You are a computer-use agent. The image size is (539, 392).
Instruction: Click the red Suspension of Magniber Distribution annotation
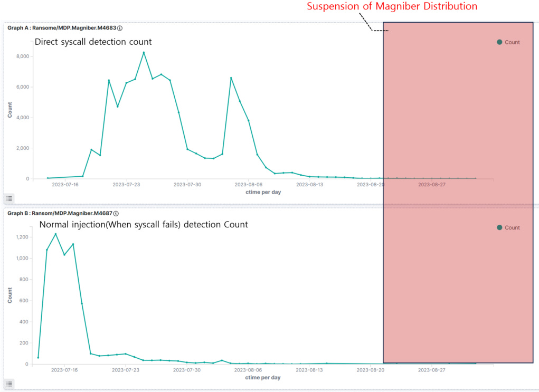392,6
